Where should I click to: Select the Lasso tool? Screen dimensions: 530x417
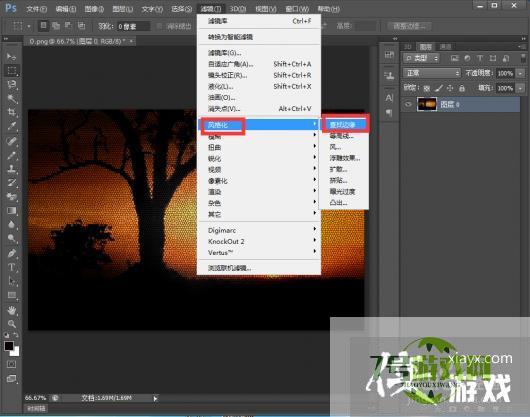[x=11, y=84]
